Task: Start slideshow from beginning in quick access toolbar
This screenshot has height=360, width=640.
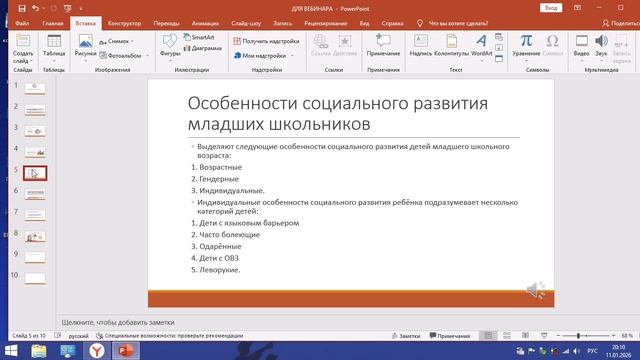Action: click(68, 8)
